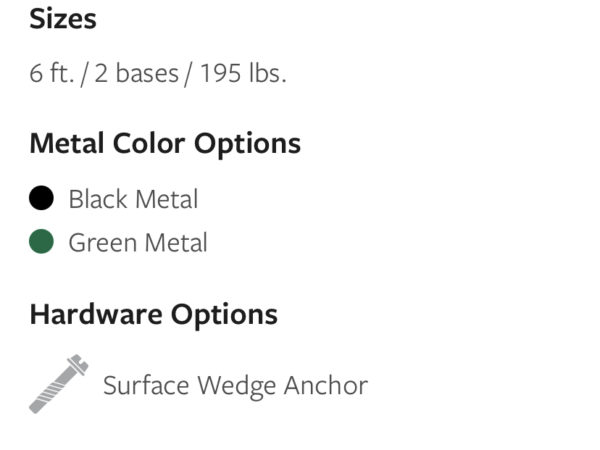Pick the Green Metal option label

coord(138,243)
